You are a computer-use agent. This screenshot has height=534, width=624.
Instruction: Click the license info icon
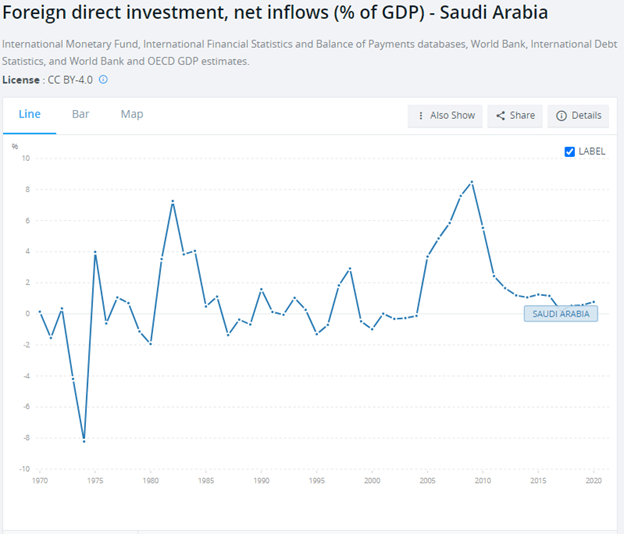click(103, 79)
